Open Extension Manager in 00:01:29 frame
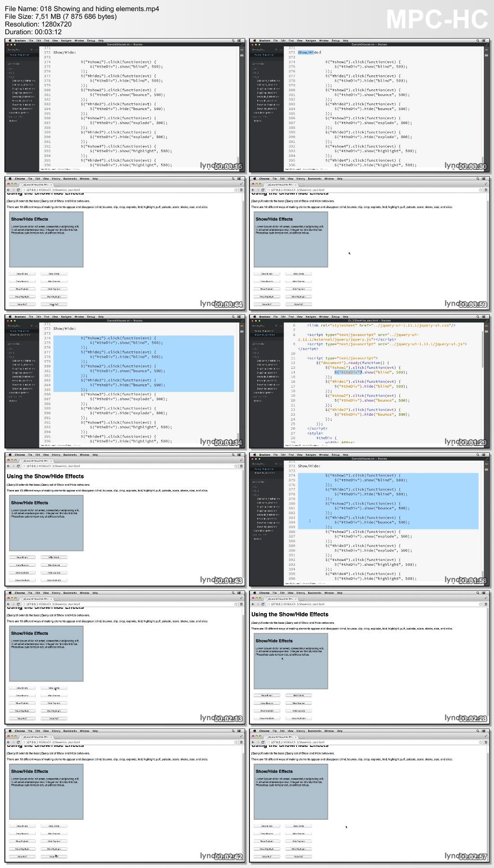The width and height of the screenshot is (494, 868). (x=487, y=332)
